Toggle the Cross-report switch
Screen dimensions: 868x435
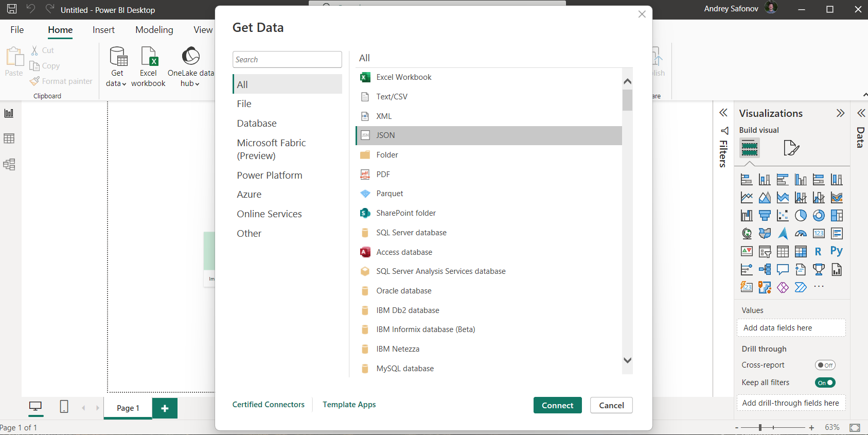tap(825, 365)
